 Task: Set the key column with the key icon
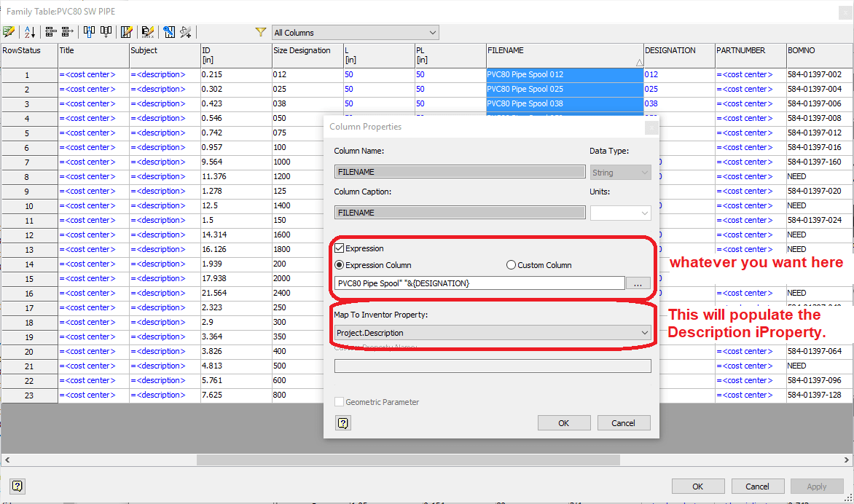169,32
